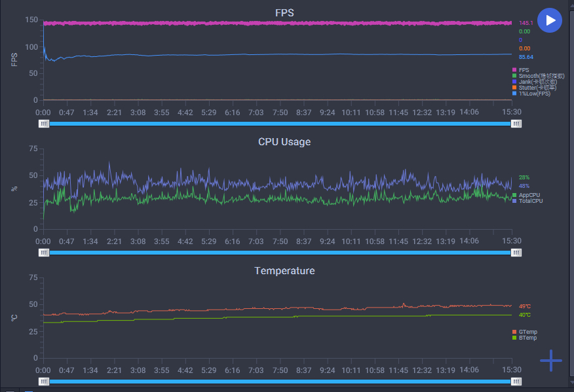Click the blue plus add-chart icon

551,361
